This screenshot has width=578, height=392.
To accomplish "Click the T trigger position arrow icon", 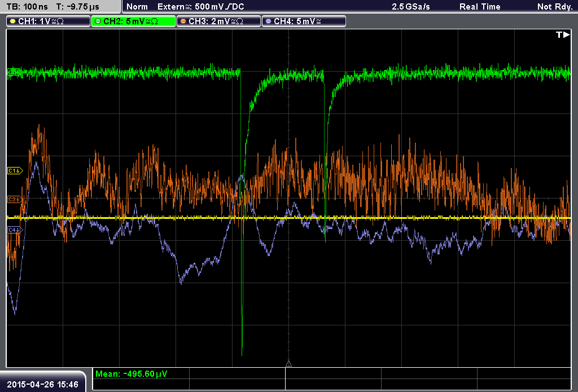I will pos(563,34).
